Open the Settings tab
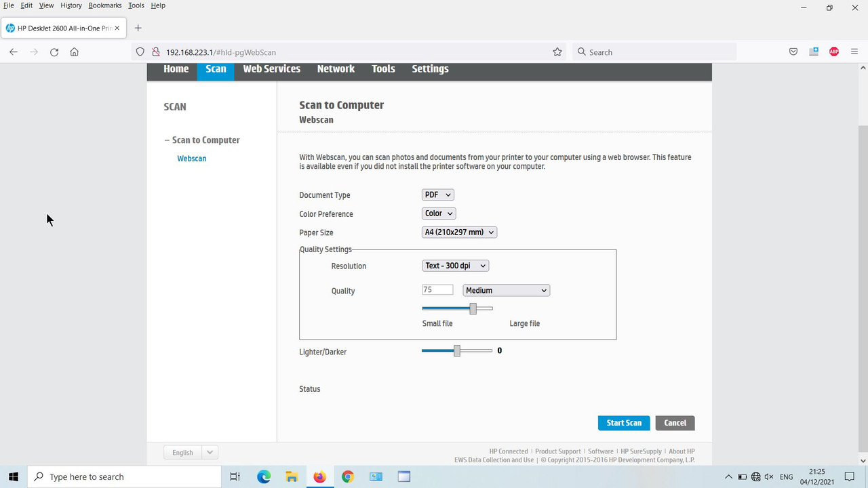The height and width of the screenshot is (488, 868). [431, 69]
